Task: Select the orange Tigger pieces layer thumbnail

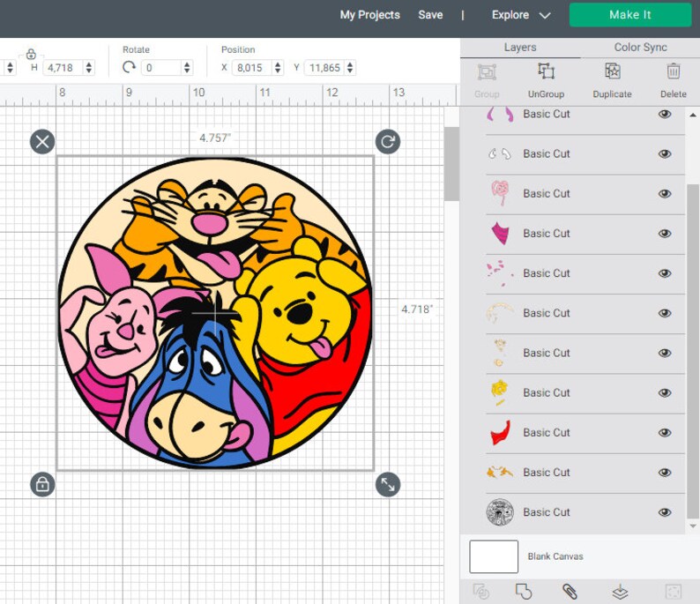Action: click(500, 472)
